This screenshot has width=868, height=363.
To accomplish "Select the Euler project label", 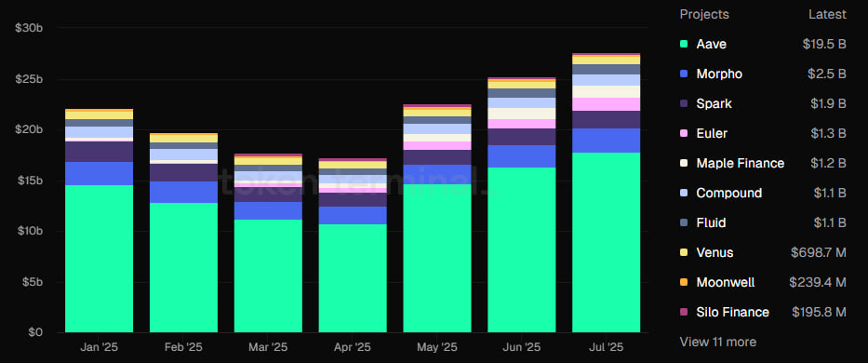I will pyautogui.click(x=712, y=133).
